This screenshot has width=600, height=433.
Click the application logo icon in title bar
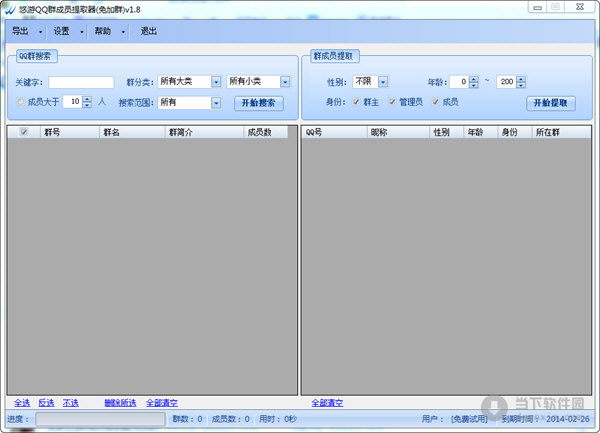11,9
